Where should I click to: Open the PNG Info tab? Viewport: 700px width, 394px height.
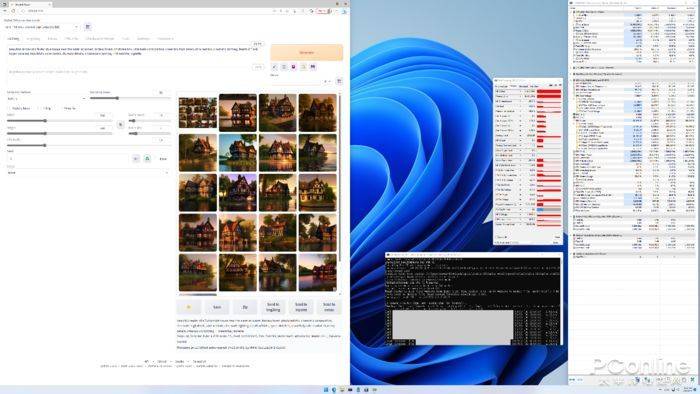[71, 39]
